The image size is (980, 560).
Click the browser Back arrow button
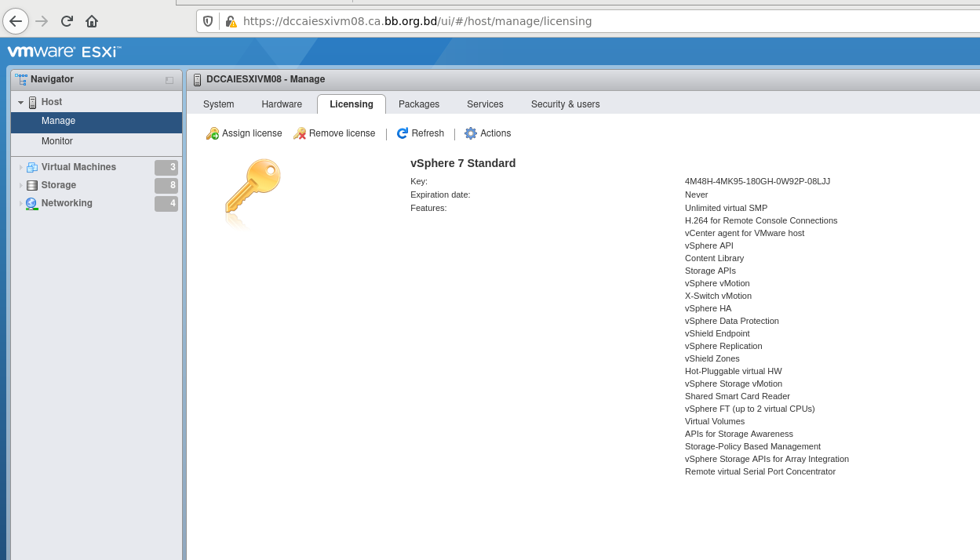[16, 21]
